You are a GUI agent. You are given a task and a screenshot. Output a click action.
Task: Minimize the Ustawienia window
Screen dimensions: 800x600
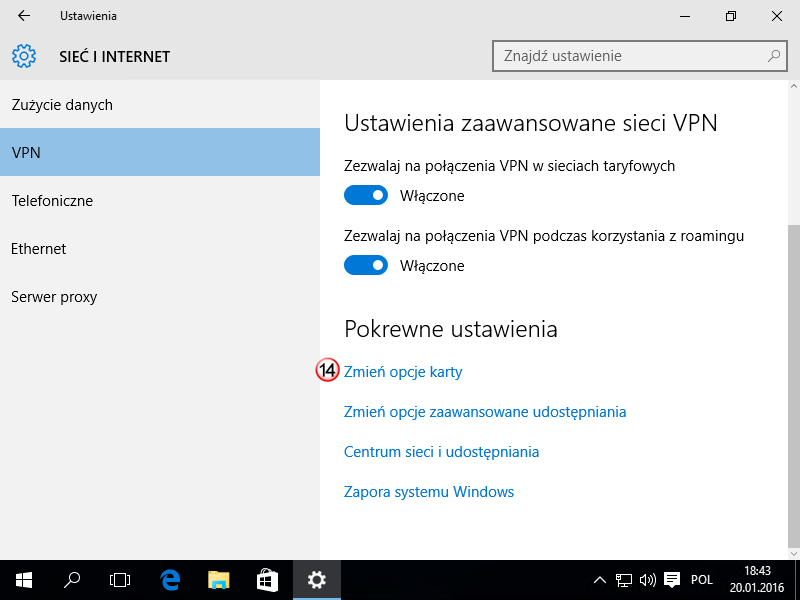(685, 16)
